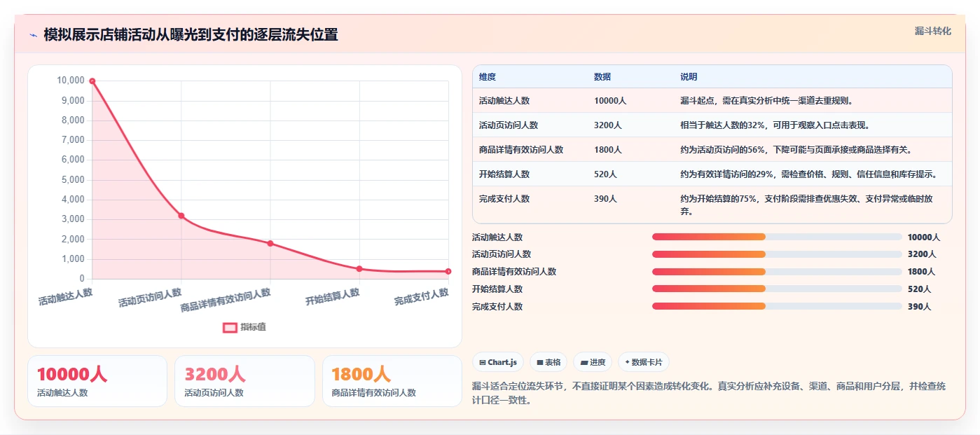Click the 520人 value beside the progress bars
Viewport: 980px width, 435px height.
919,289
